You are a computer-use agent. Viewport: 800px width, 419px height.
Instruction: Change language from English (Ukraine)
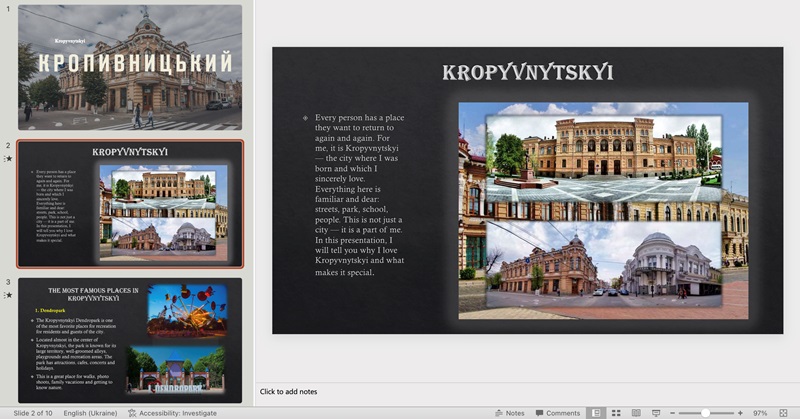click(x=91, y=412)
